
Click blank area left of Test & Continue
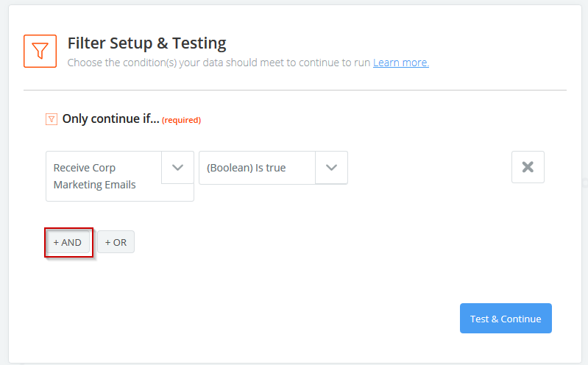pyautogui.click(x=331, y=319)
